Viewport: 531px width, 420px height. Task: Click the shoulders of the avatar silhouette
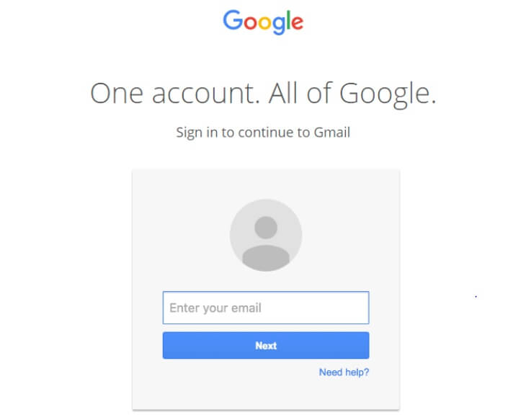click(266, 257)
